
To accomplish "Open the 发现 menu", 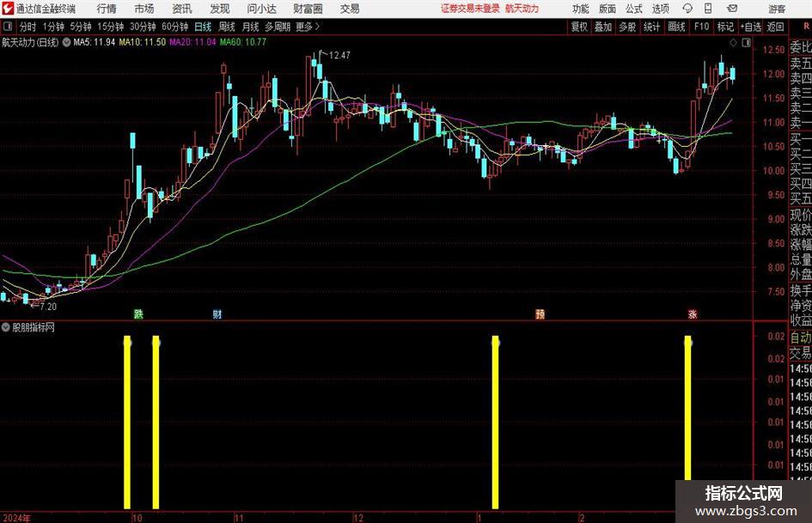I will click(220, 9).
